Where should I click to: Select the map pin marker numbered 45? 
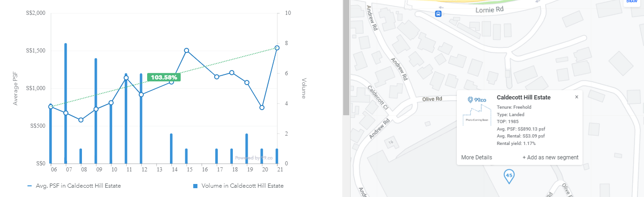(x=509, y=176)
